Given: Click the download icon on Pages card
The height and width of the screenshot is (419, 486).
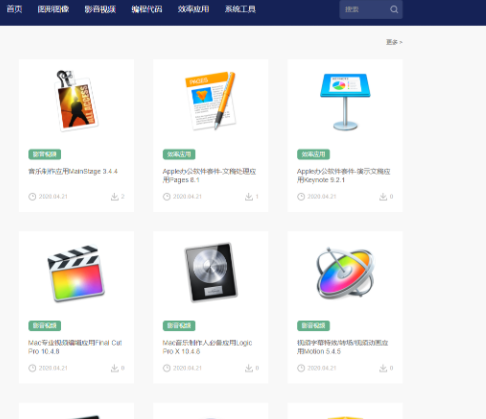Looking at the screenshot, I should pos(249,197).
